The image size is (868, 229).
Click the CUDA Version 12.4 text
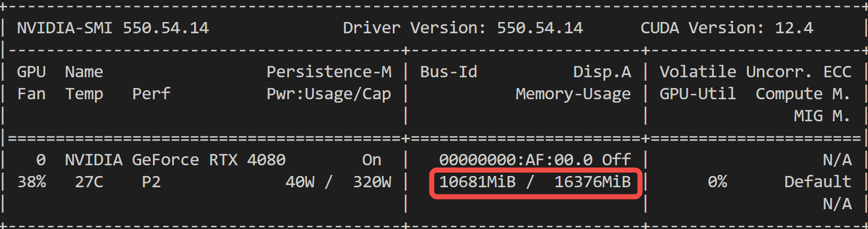[727, 28]
